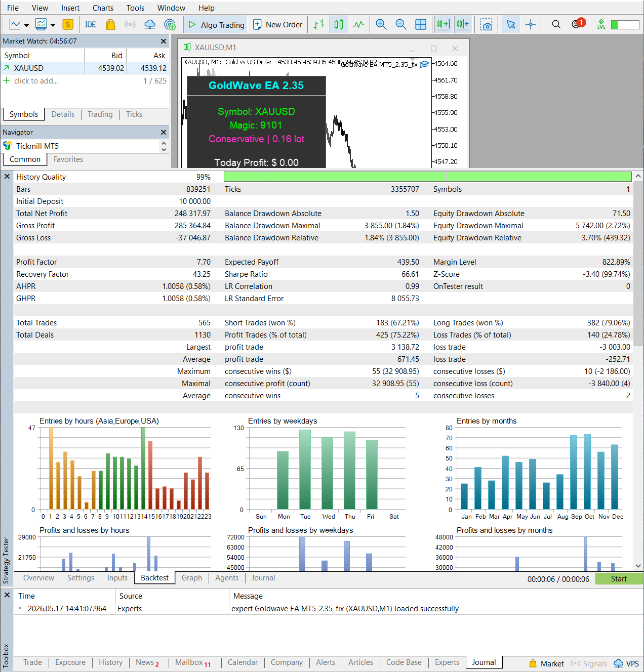644x672 pixels.
Task: Open the Strategy Tester Journal tab
Action: click(263, 578)
